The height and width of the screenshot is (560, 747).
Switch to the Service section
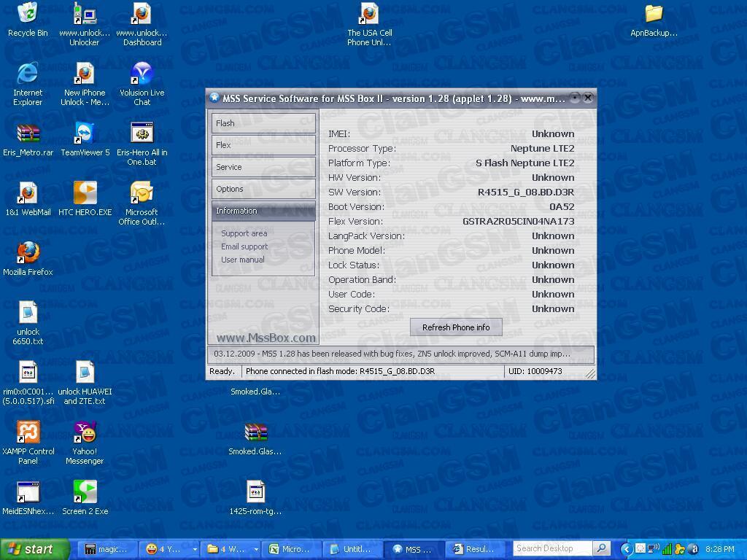tap(263, 167)
